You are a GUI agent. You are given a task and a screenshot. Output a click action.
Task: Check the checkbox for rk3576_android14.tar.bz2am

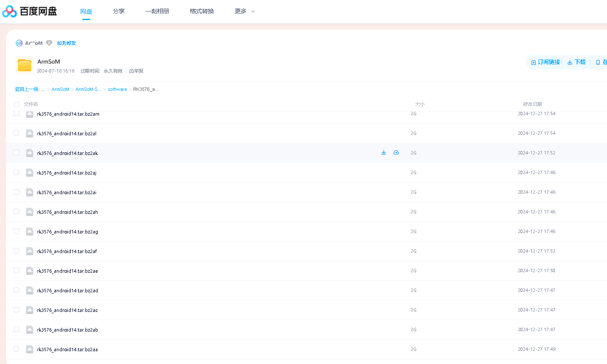click(16, 114)
